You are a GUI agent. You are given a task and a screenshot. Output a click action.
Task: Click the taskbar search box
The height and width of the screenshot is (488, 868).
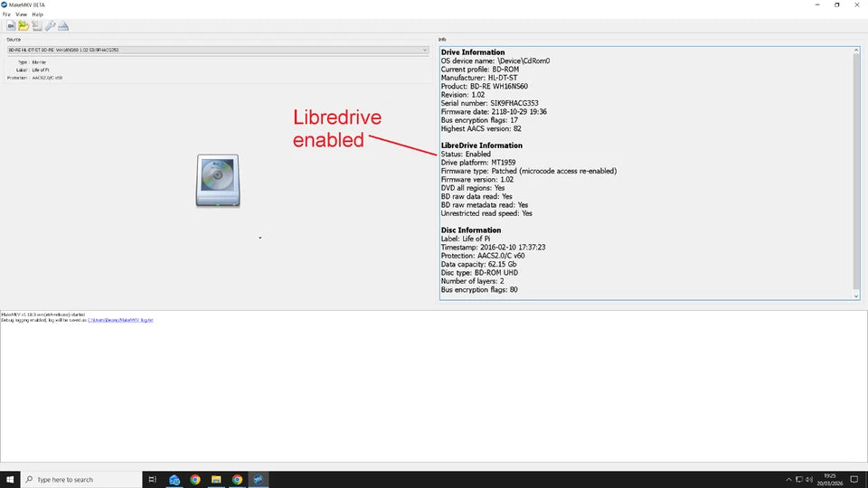(81, 479)
